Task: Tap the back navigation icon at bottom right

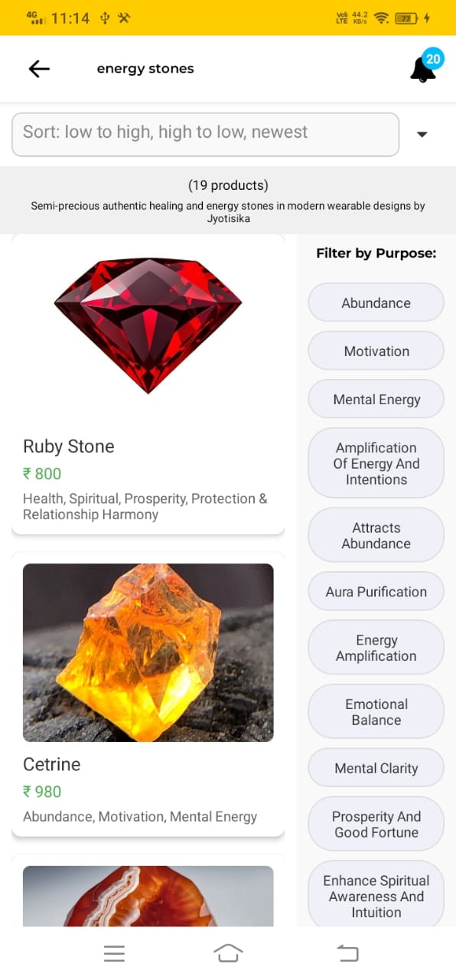Action: (x=347, y=952)
